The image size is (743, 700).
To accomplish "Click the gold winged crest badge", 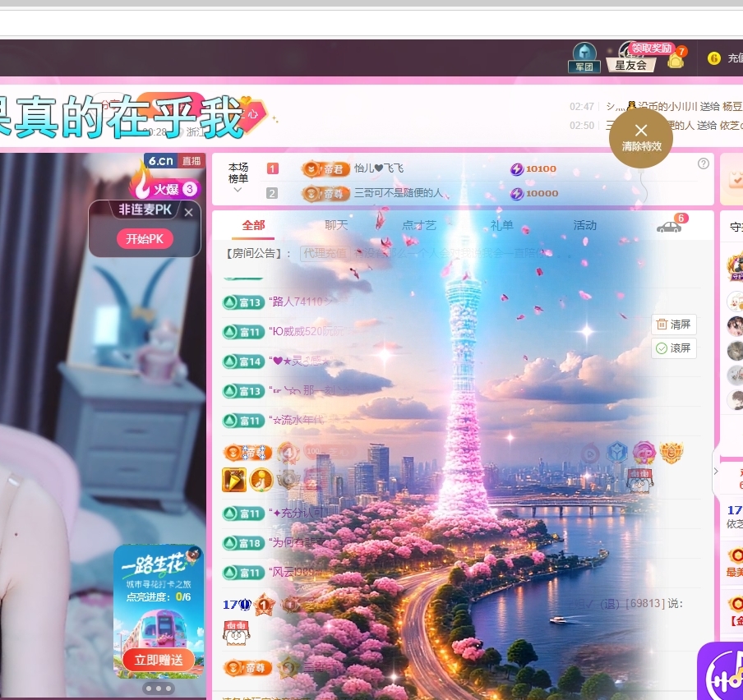I will coord(671,454).
